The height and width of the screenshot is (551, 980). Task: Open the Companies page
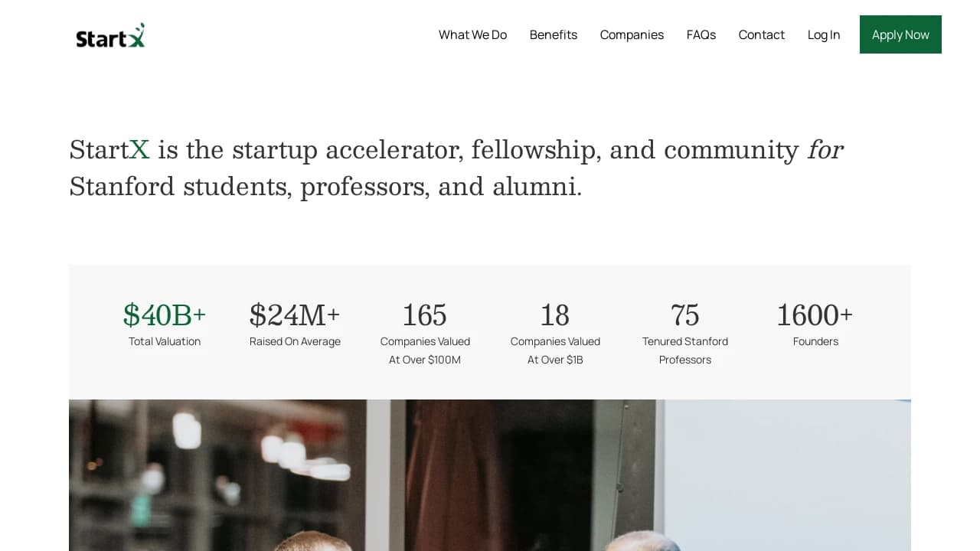[x=632, y=34]
